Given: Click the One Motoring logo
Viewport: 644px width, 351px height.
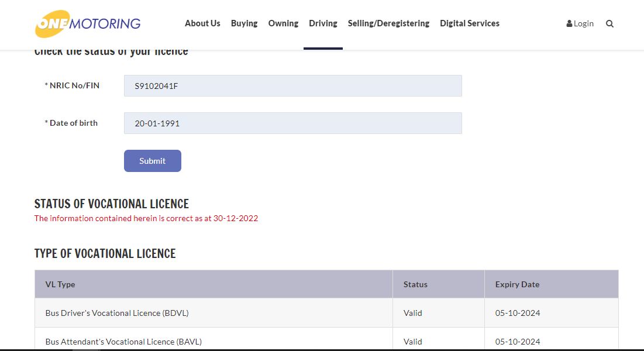Looking at the screenshot, I should [x=88, y=24].
